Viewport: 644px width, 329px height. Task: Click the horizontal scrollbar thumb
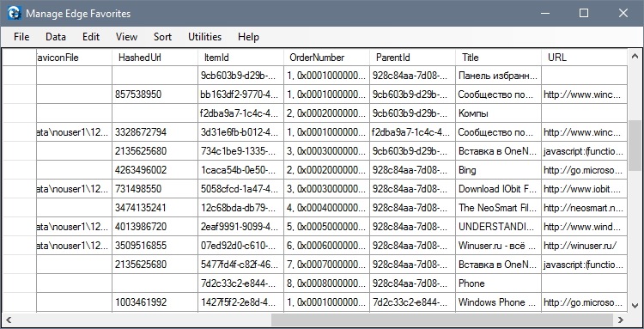click(443, 320)
